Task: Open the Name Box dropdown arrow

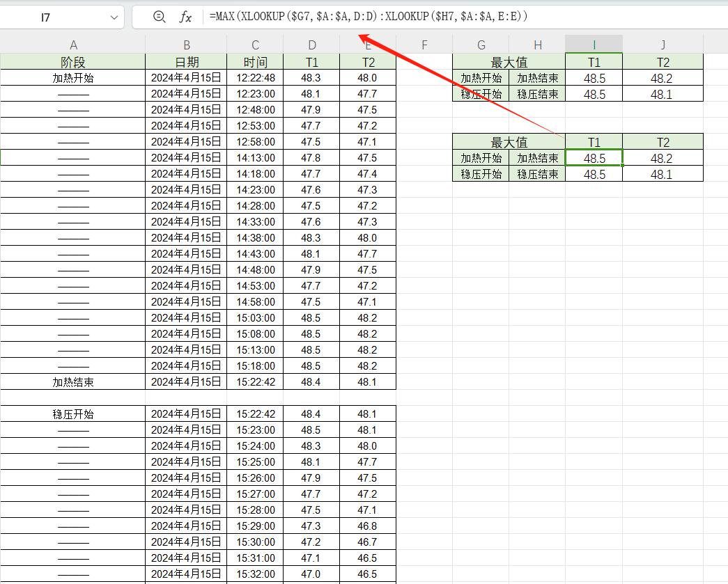Action: tap(114, 17)
